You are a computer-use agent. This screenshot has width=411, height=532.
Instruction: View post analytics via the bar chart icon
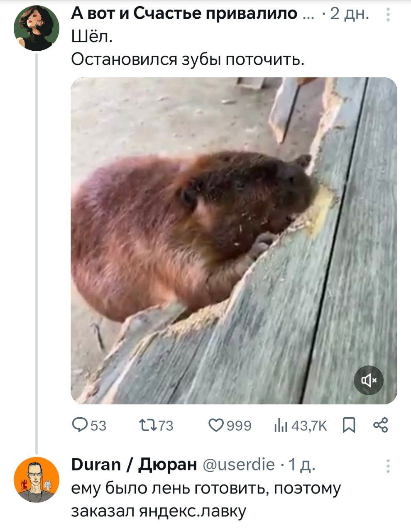point(278,426)
